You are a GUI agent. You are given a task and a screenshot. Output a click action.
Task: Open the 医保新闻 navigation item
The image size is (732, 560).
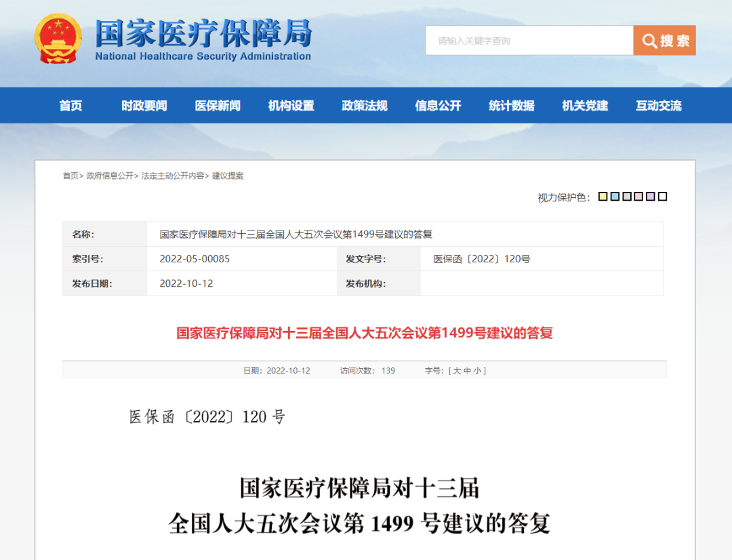coord(218,106)
